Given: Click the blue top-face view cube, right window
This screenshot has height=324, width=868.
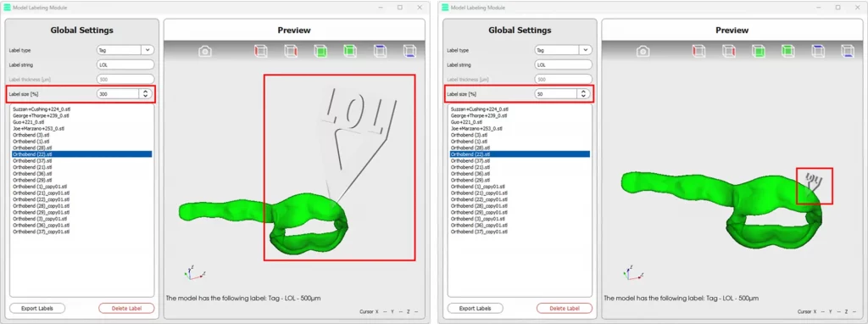Looking at the screenshot, I should tap(818, 52).
